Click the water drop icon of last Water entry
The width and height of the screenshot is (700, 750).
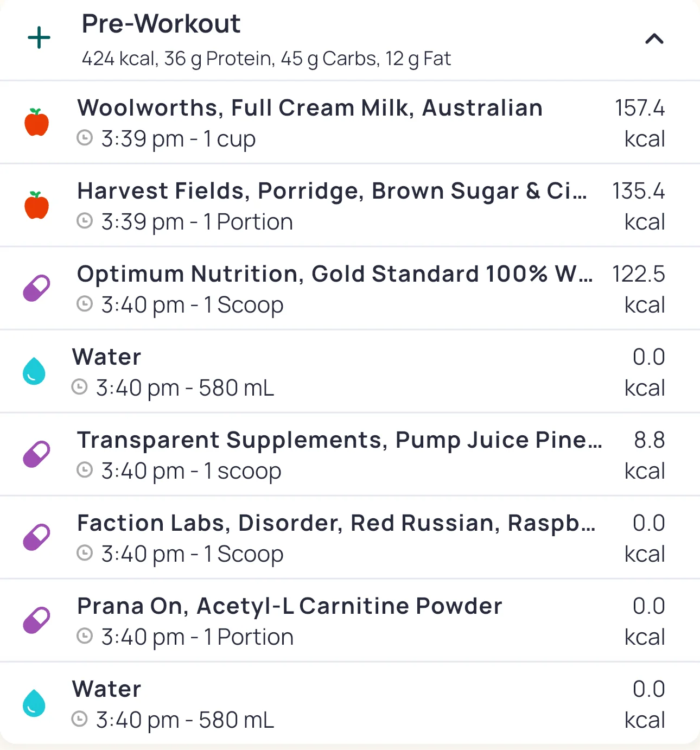(x=34, y=703)
